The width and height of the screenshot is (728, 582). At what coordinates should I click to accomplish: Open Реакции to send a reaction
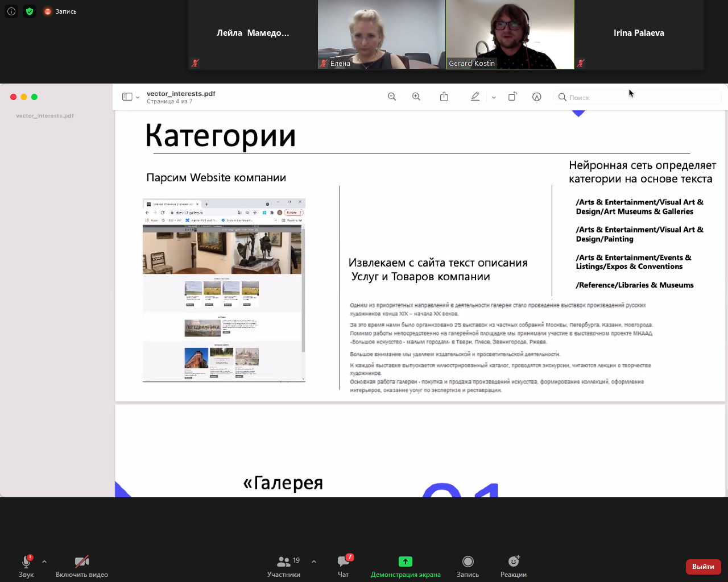[x=513, y=565]
